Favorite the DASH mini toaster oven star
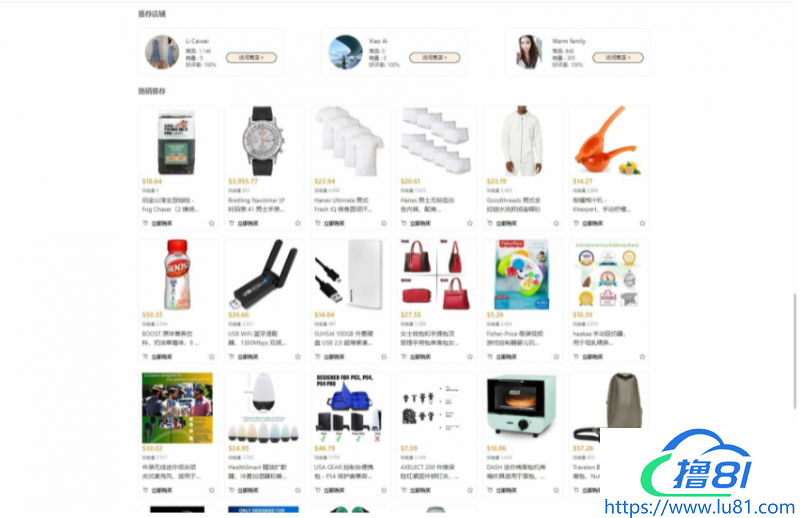This screenshot has width=800, height=518. pyautogui.click(x=556, y=490)
